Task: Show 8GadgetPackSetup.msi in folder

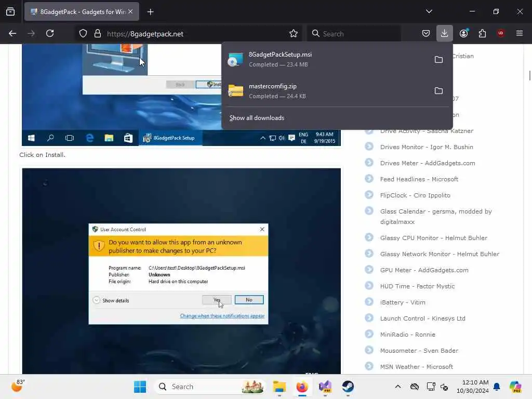Action: 438,59
